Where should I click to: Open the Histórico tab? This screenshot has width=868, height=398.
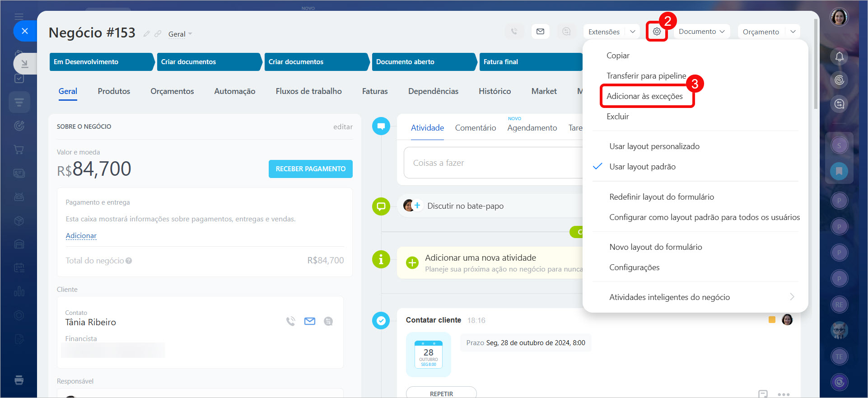point(495,91)
